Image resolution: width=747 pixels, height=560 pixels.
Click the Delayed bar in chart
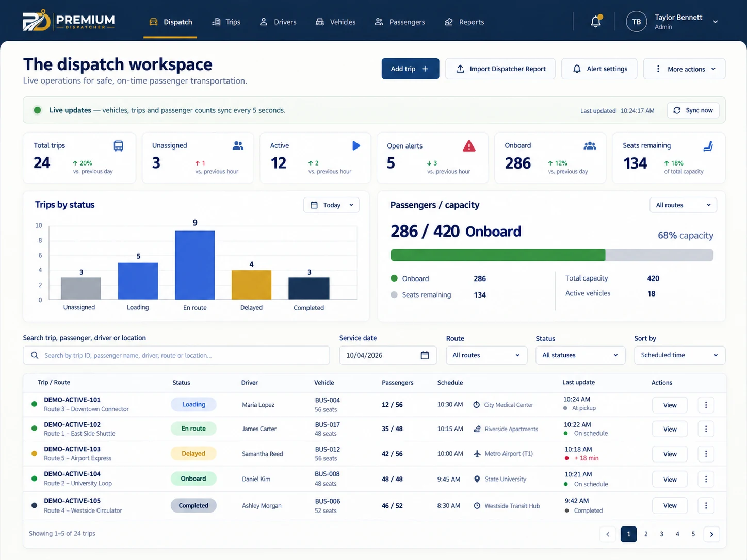[x=251, y=285]
